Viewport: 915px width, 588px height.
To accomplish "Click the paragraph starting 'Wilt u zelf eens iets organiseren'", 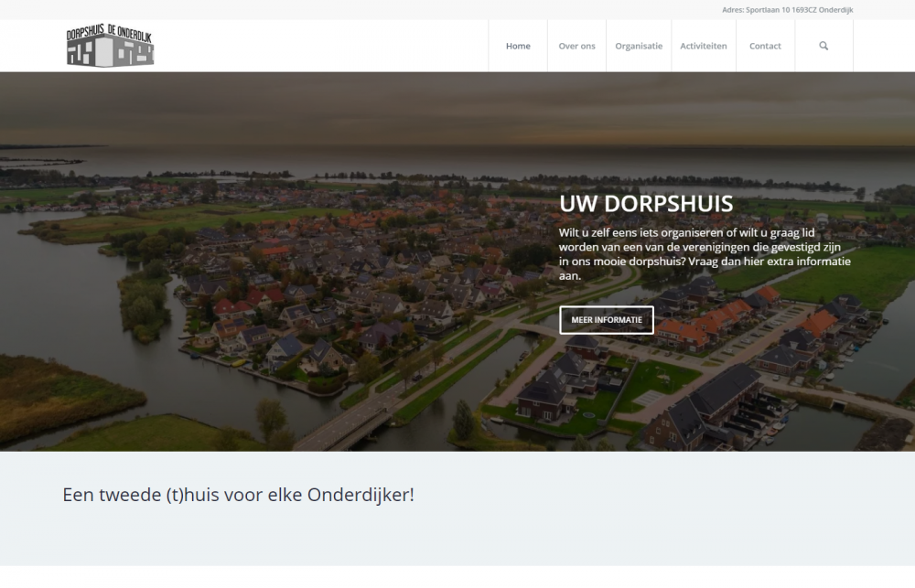I will click(x=705, y=254).
